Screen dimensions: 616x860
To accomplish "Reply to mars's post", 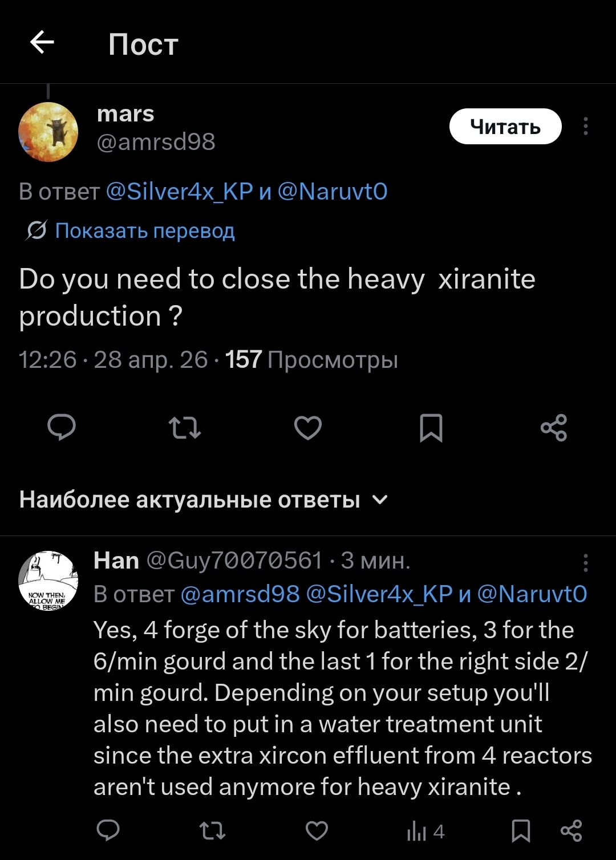I will tap(62, 428).
